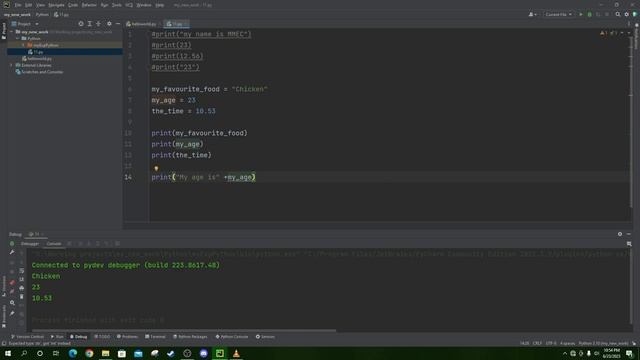
Task: Open the Run tool window button
Action: [x=57, y=337]
